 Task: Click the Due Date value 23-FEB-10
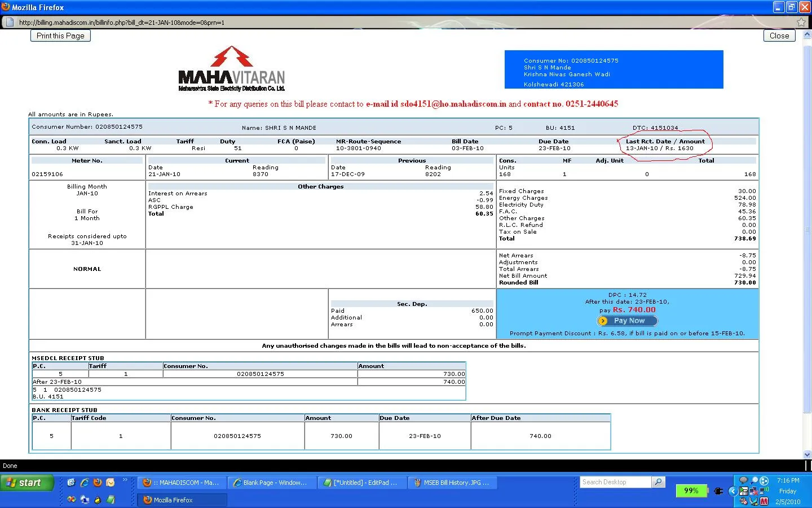pos(554,148)
